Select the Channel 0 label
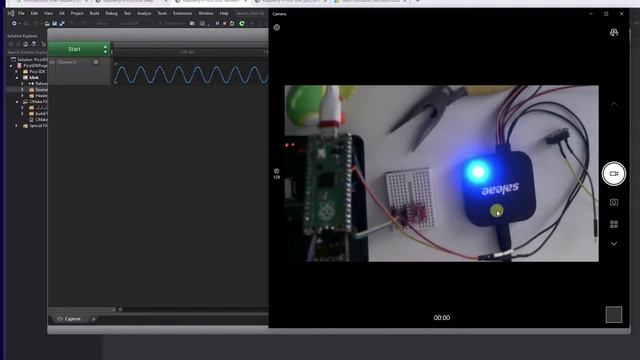The image size is (640, 360). click(x=67, y=62)
